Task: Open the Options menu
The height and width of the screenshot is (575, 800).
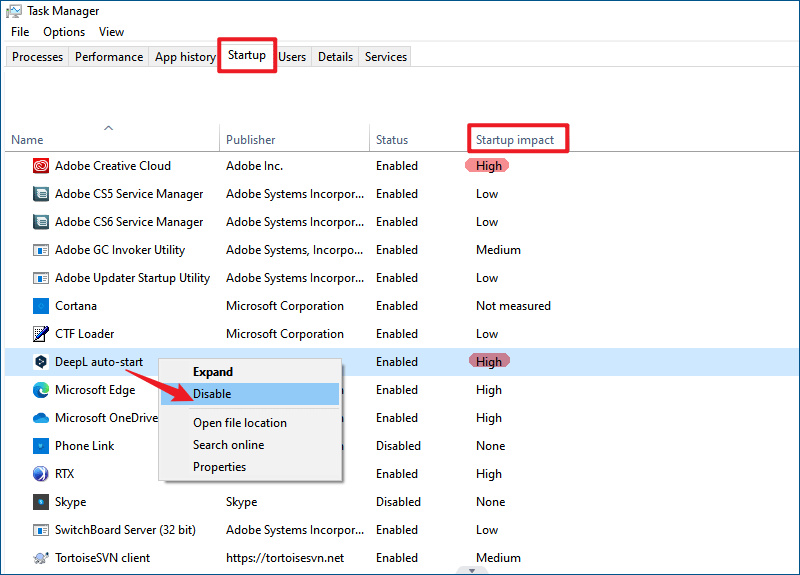Action: tap(64, 32)
